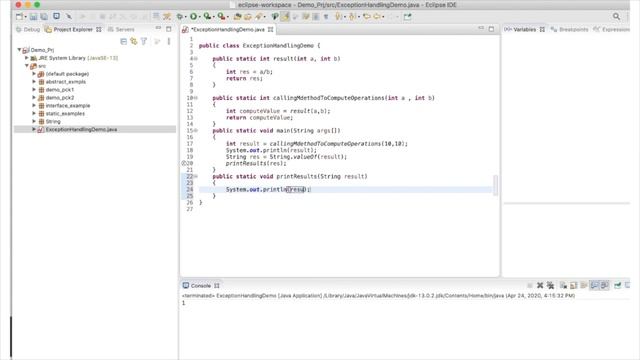This screenshot has width=640, height=360.
Task: Minimize the Project Explorer panel
Action: point(158,29)
